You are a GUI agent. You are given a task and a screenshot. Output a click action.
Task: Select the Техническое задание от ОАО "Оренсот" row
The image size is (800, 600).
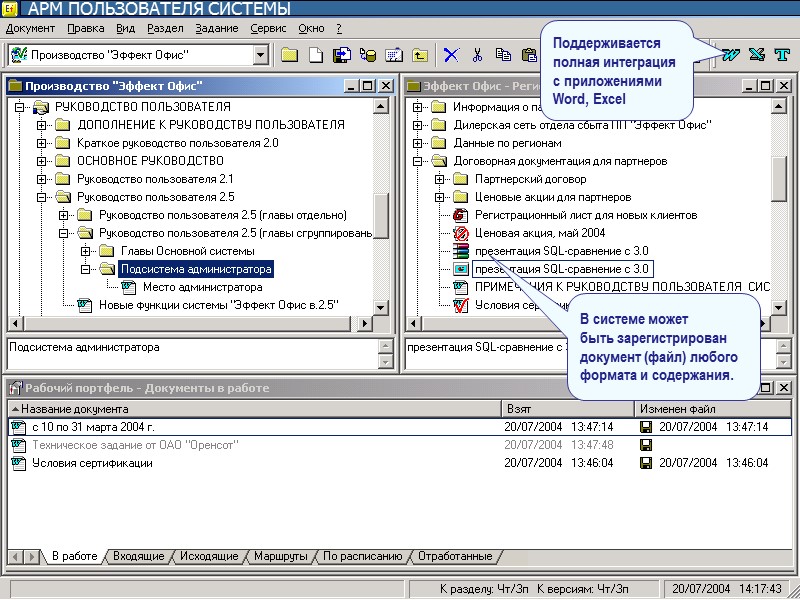[x=399, y=445]
